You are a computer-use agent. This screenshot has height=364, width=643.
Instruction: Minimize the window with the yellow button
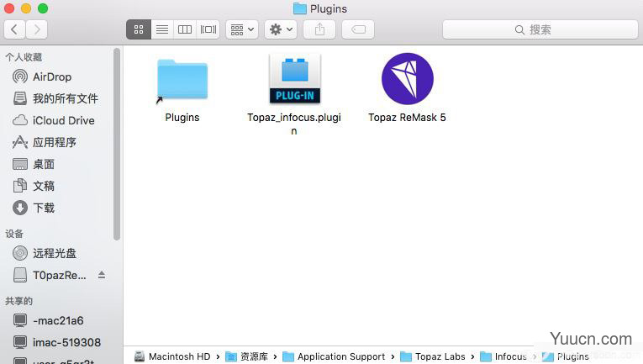click(x=26, y=8)
